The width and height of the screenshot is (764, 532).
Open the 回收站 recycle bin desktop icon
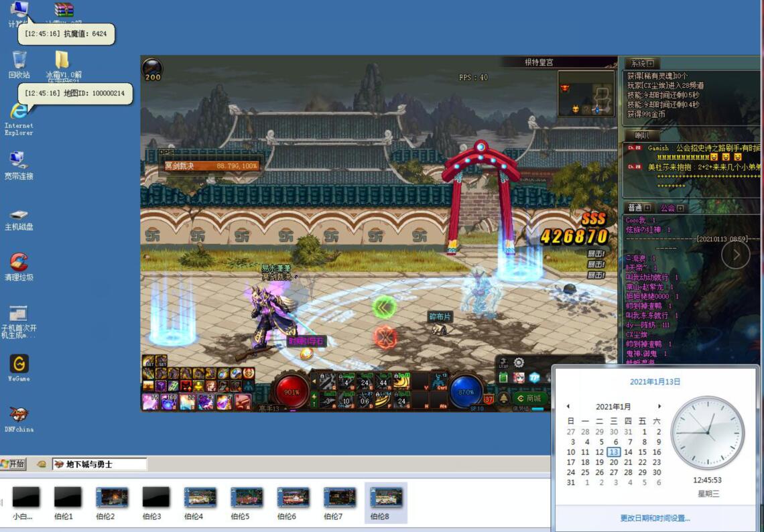[19, 64]
